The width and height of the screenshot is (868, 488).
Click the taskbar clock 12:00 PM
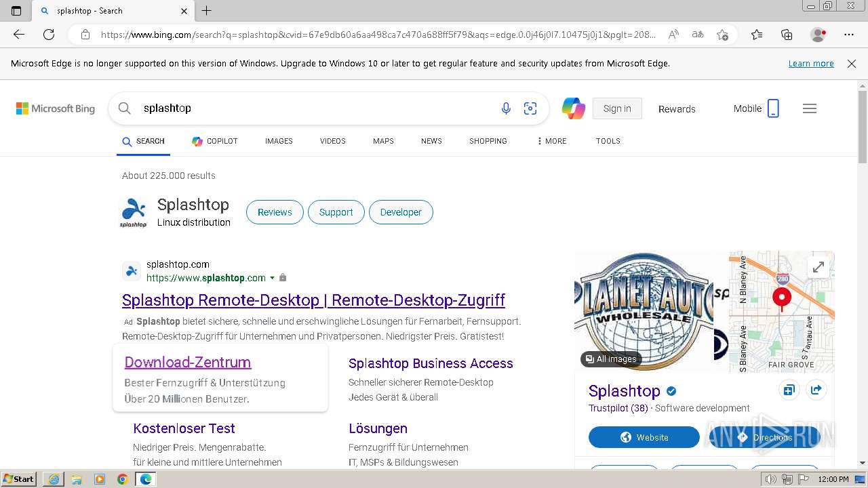pyautogui.click(x=833, y=479)
